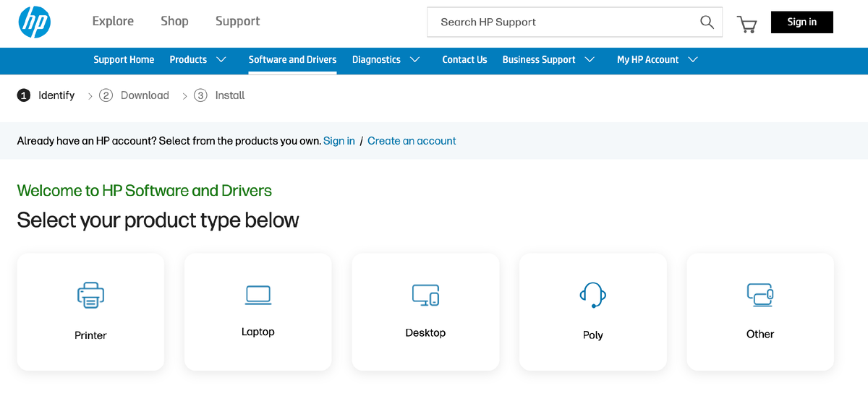Screen dimensions: 868x396
Task: Click step 1 Identify circle
Action: (24, 95)
